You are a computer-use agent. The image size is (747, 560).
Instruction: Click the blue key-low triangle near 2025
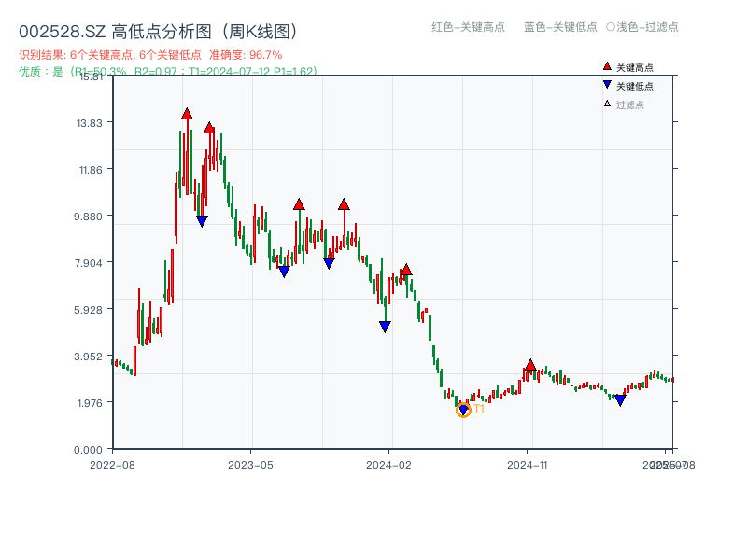(619, 399)
